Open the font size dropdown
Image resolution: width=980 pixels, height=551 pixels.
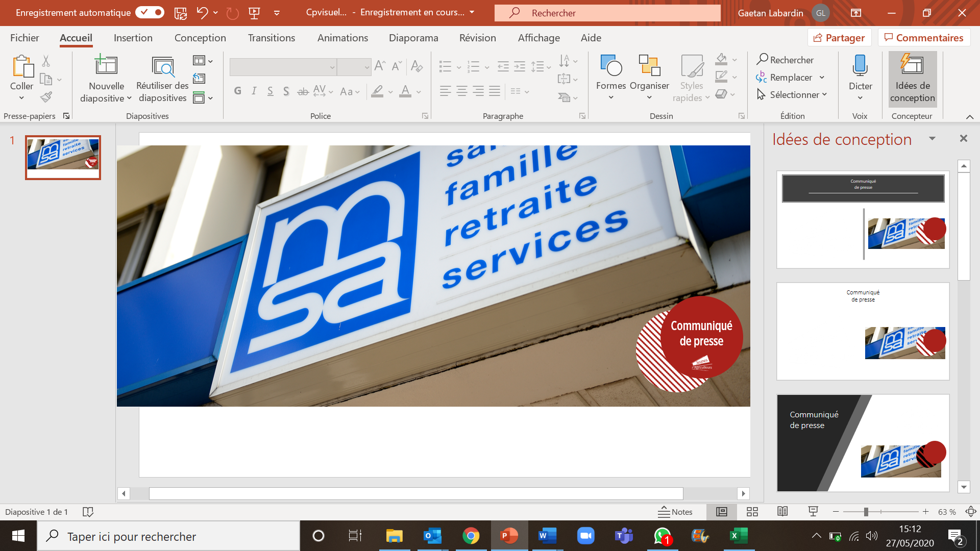click(x=366, y=67)
